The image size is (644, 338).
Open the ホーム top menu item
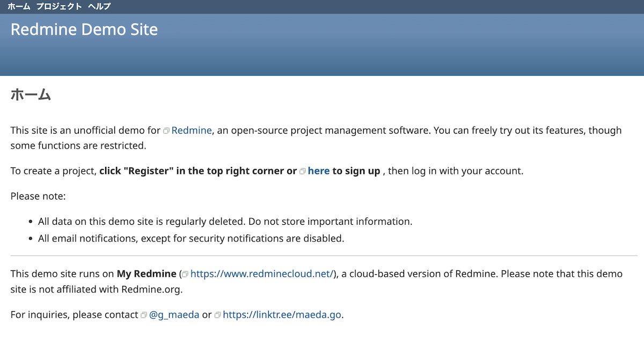(19, 6)
